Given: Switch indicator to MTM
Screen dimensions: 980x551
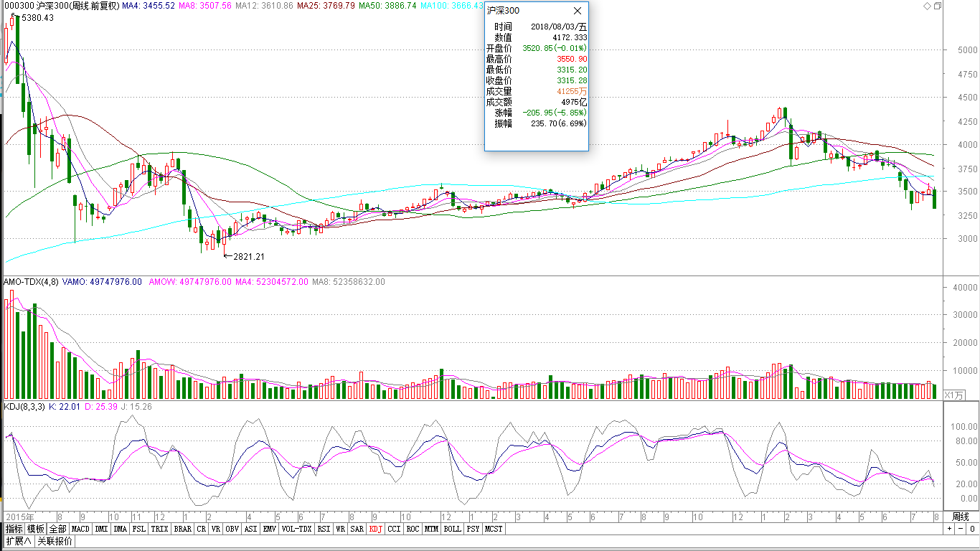Looking at the screenshot, I should click(x=431, y=529).
